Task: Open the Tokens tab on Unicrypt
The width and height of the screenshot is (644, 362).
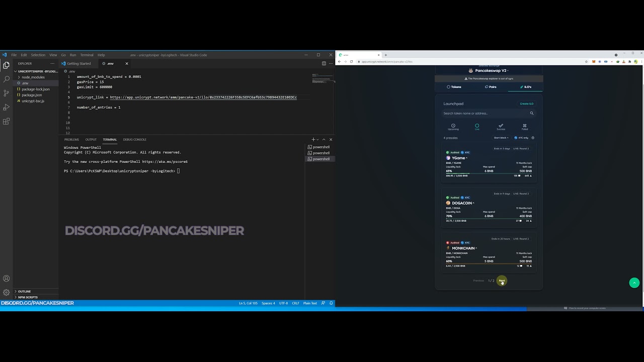Action: click(x=454, y=87)
